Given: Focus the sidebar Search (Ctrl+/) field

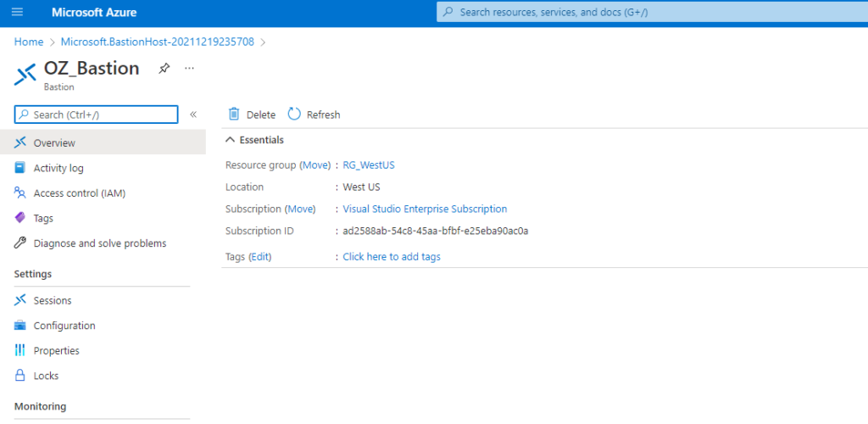Looking at the screenshot, I should [x=97, y=114].
